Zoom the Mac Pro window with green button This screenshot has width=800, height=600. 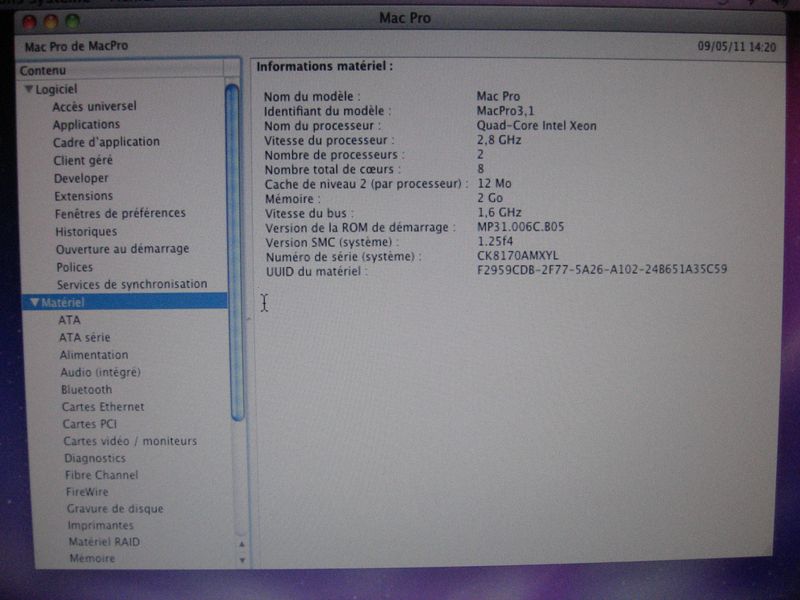[x=72, y=21]
